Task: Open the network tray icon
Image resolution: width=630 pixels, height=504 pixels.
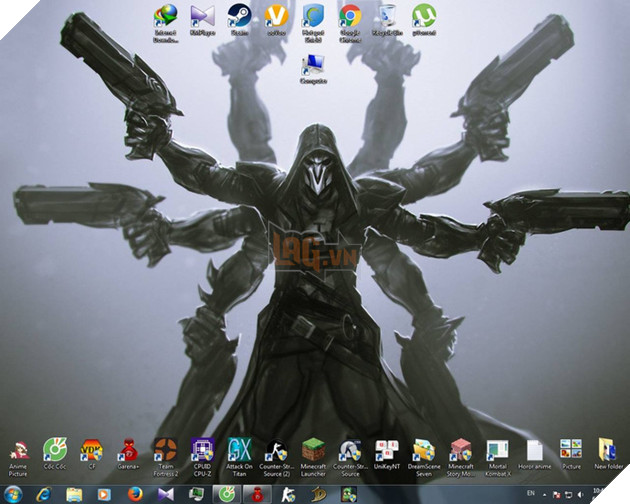Action: point(569,494)
